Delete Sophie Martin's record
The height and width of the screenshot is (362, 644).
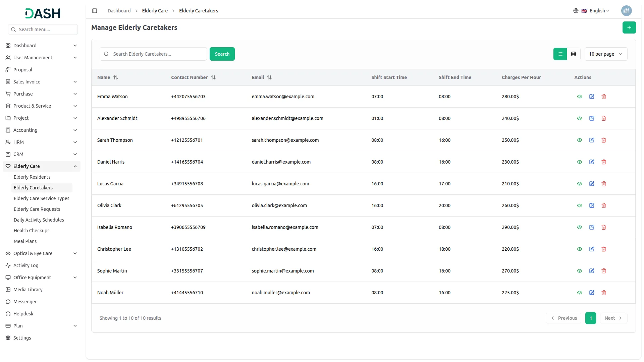tap(604, 271)
